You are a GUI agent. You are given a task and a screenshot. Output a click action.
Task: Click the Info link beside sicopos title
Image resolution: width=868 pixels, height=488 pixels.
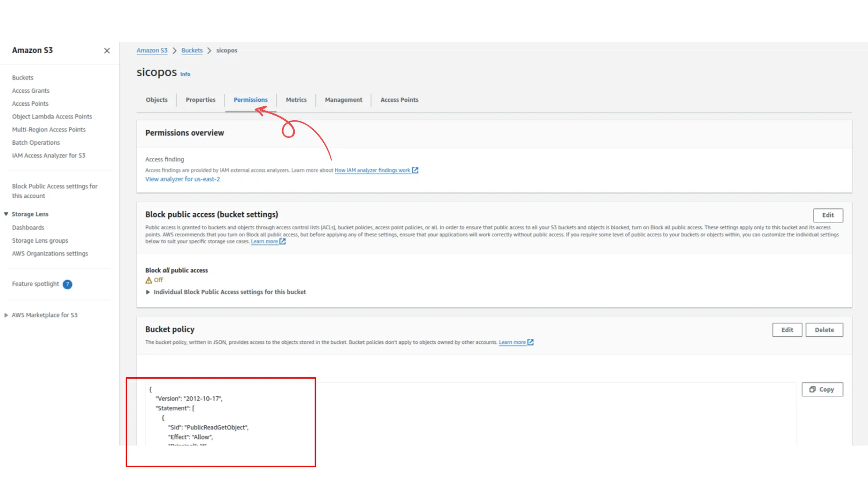click(185, 74)
